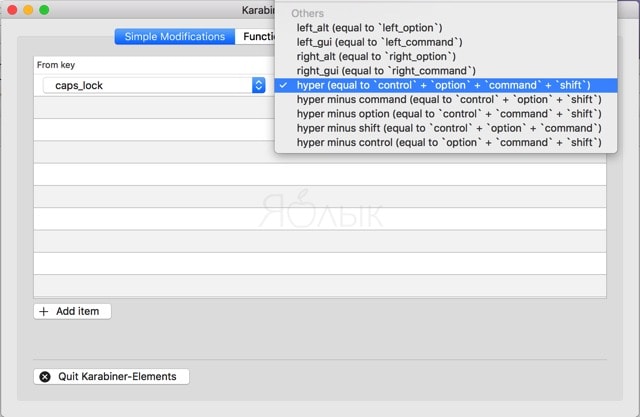Viewport: 640px width, 417px height.
Task: Click the blue stepper arrows beside caps_lock
Action: [x=258, y=85]
